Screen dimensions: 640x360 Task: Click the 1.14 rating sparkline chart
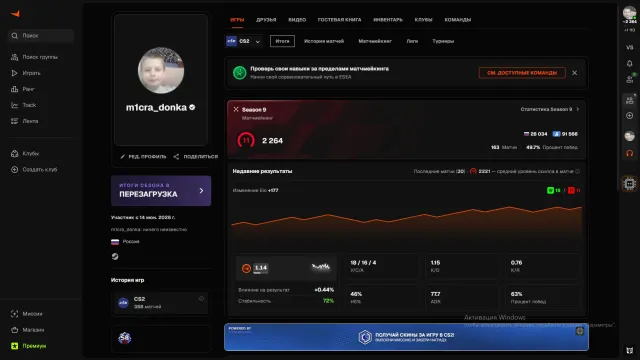point(321,267)
